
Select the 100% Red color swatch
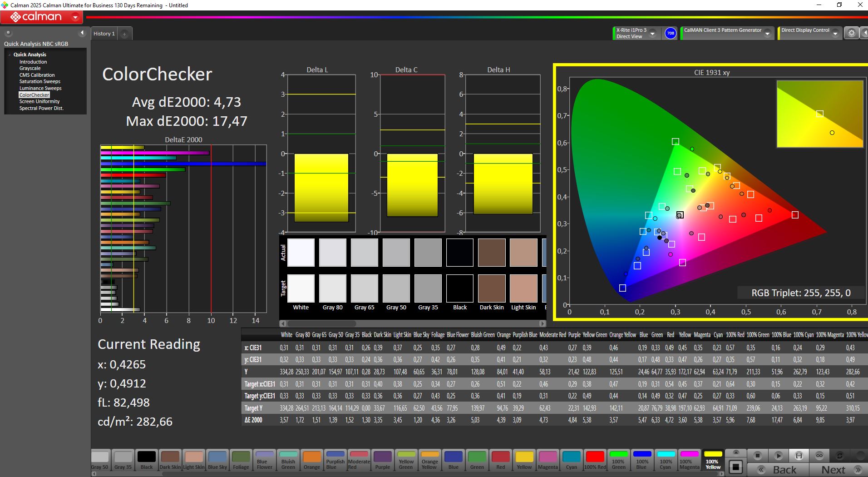pyautogui.click(x=595, y=460)
